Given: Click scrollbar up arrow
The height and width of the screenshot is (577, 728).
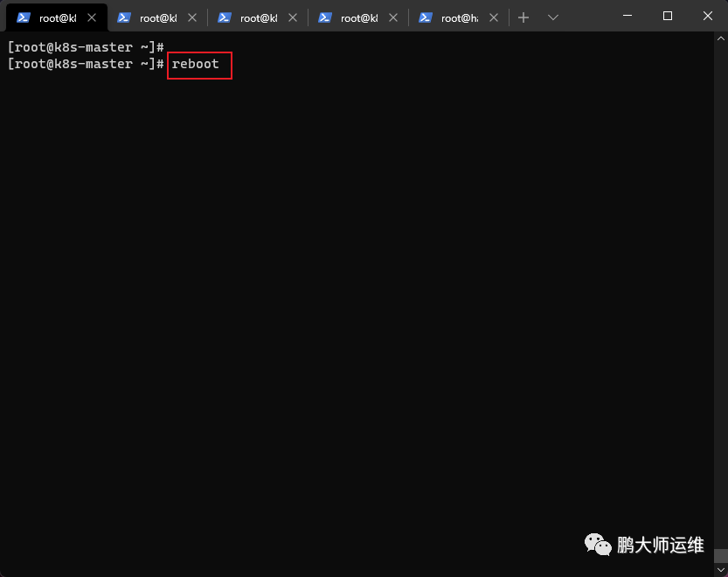Looking at the screenshot, I should [x=720, y=38].
